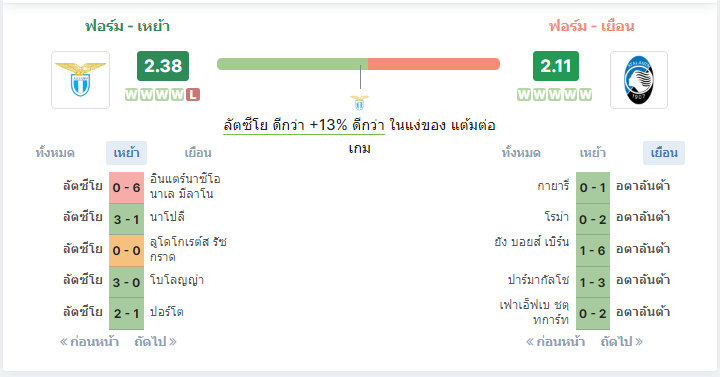Screen dimensions: 720x377
Task: Click Lazio's red L form badge
Action: (193, 95)
